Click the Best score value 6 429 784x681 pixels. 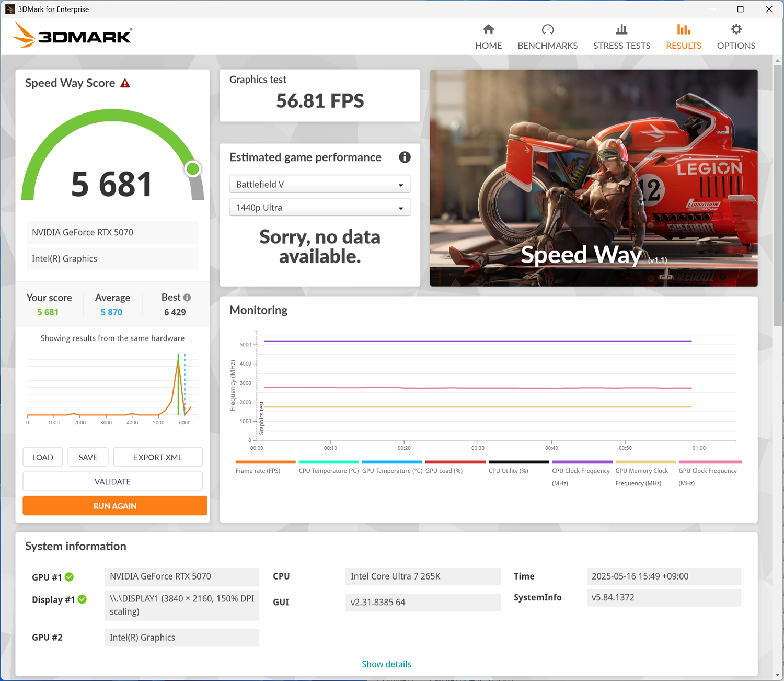click(x=175, y=312)
